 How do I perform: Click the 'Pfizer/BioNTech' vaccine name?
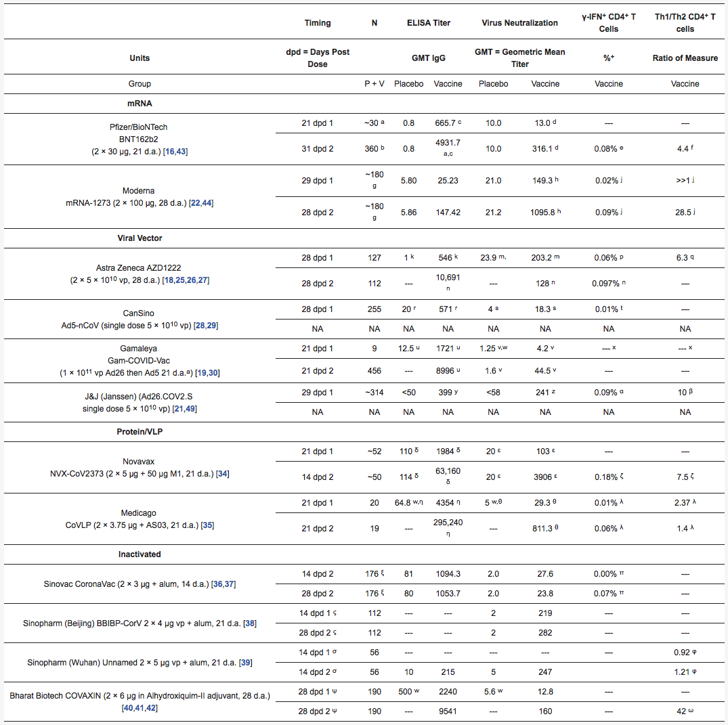pyautogui.click(x=138, y=127)
